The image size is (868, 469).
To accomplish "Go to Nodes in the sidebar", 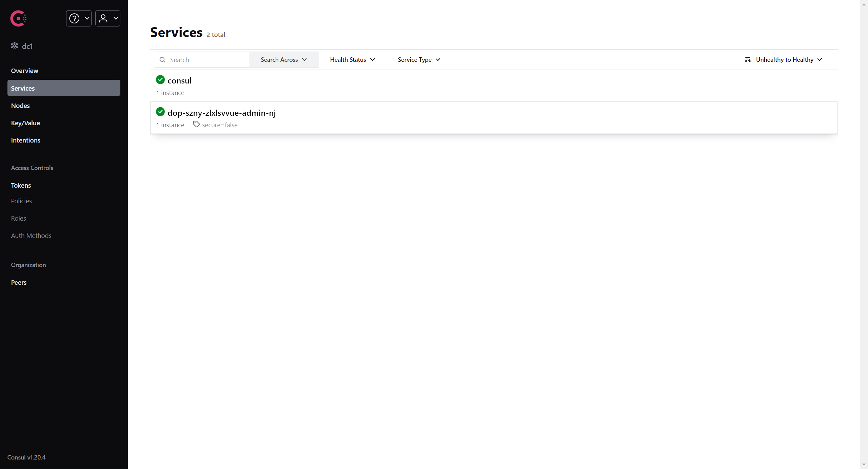I will [x=20, y=106].
